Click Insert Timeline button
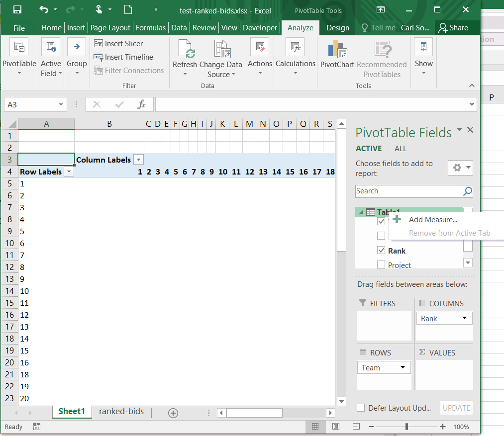Viewport: 504px width, 436px height. point(123,57)
